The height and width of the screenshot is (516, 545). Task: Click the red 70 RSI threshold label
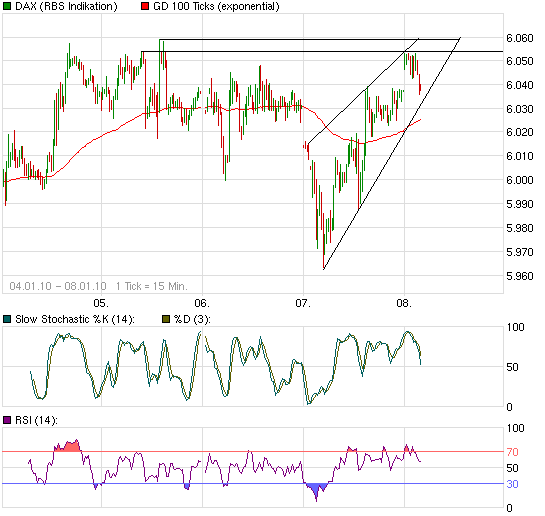click(x=512, y=452)
